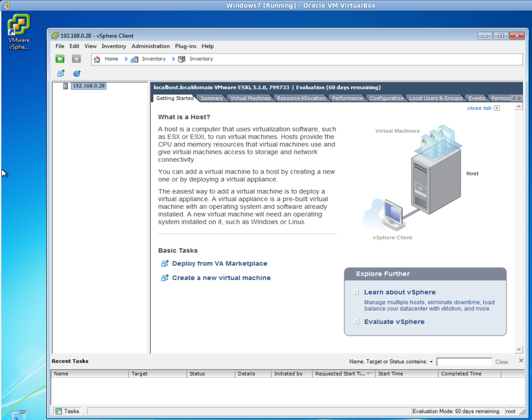Image resolution: width=532 pixels, height=420 pixels.
Task: Expand the breadcrumb arrow after Home
Action: click(x=126, y=59)
